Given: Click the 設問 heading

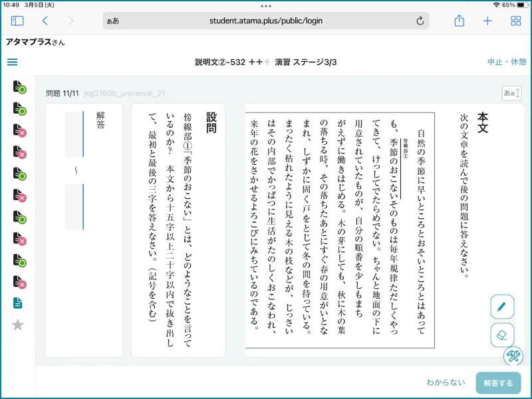Looking at the screenshot, I should point(211,122).
